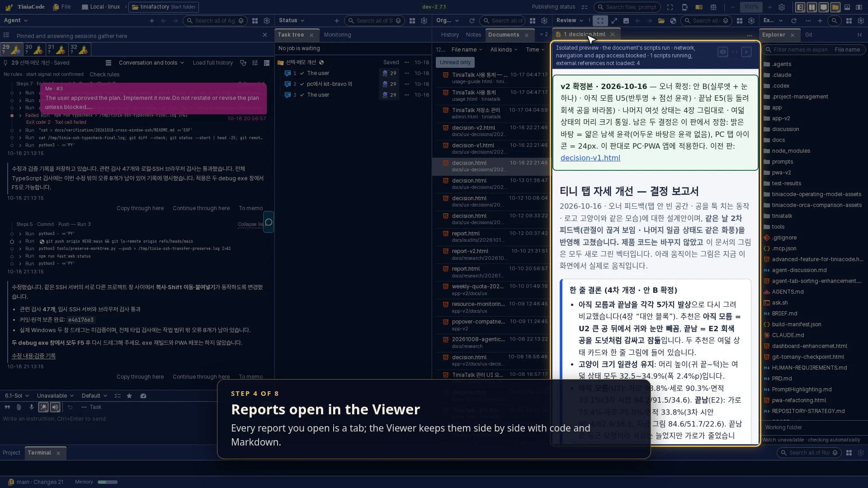The height and width of the screenshot is (488, 868).
Task: Open the top bar settings gear
Action: point(782,7)
